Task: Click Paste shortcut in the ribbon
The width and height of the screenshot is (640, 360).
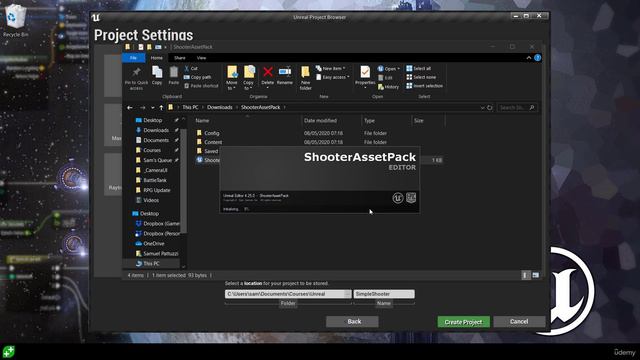Action: tap(201, 86)
